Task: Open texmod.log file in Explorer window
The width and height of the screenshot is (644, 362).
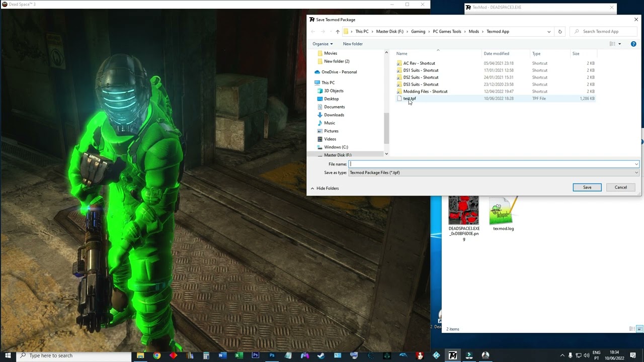Action: tap(503, 211)
